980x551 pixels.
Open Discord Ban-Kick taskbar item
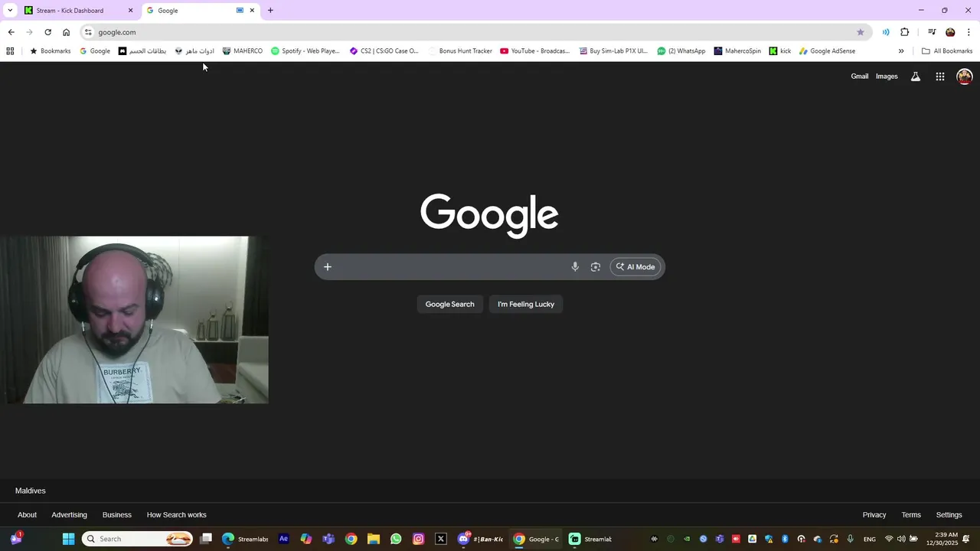tap(481, 539)
